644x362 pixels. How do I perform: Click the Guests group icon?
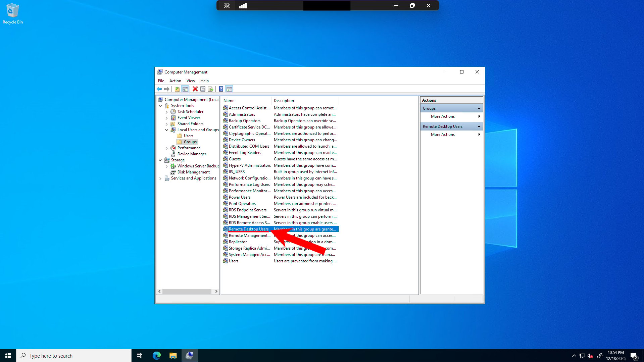(x=226, y=159)
